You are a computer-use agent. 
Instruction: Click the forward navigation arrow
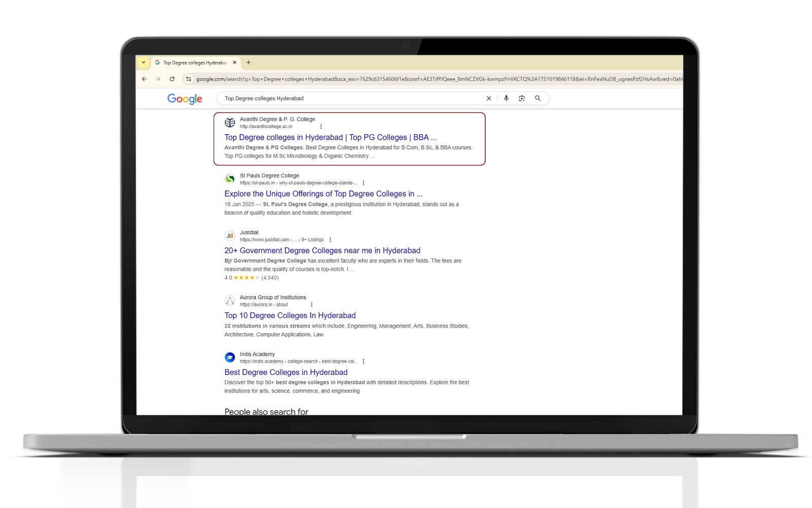pyautogui.click(x=158, y=79)
